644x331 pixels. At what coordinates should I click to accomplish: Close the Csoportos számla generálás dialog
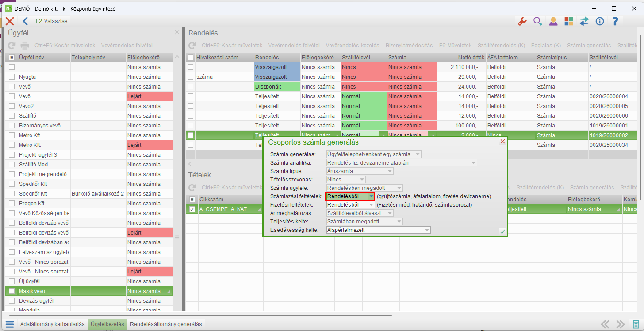pyautogui.click(x=502, y=142)
